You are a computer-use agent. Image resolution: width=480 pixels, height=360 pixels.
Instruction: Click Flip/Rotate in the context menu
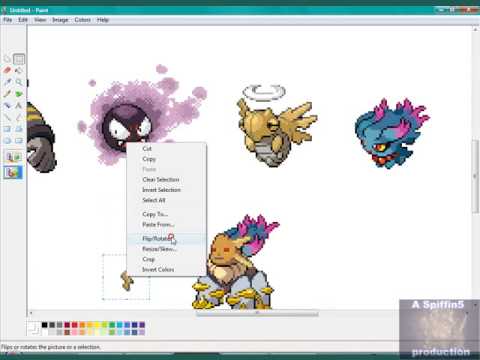(x=167, y=238)
